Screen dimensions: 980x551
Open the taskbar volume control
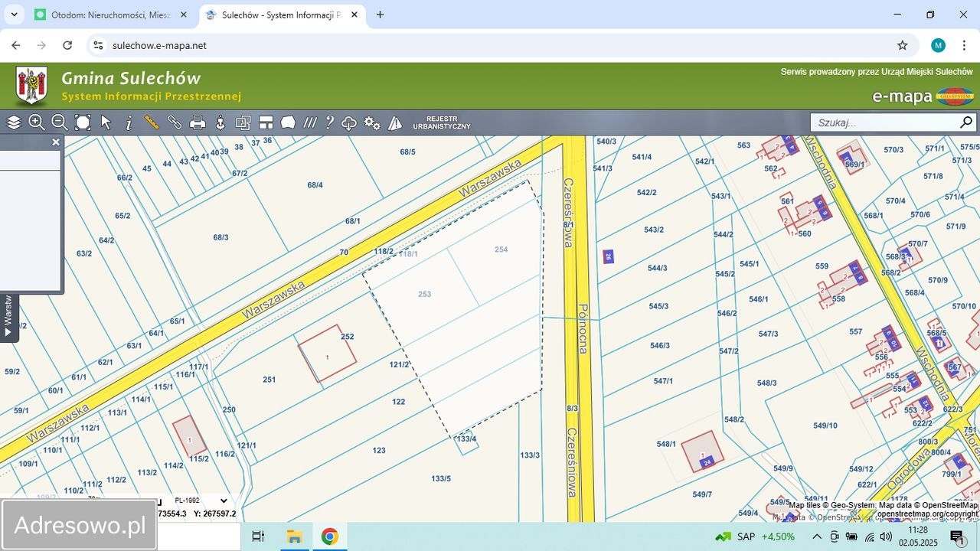886,536
